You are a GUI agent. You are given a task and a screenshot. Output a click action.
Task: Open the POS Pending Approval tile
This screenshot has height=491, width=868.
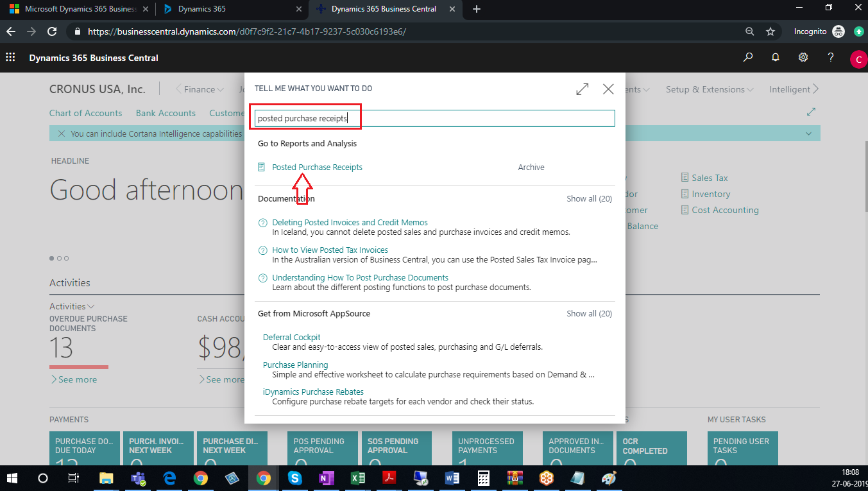coord(323,448)
